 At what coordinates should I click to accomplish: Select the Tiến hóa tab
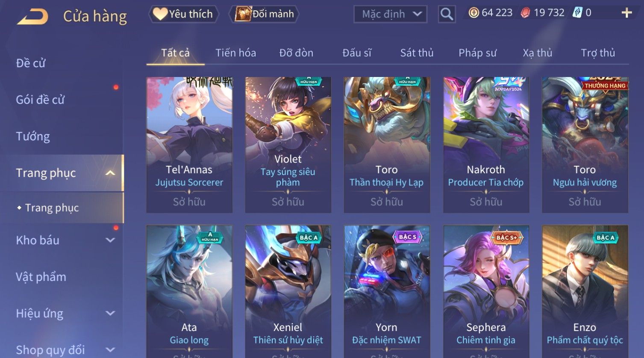[235, 53]
